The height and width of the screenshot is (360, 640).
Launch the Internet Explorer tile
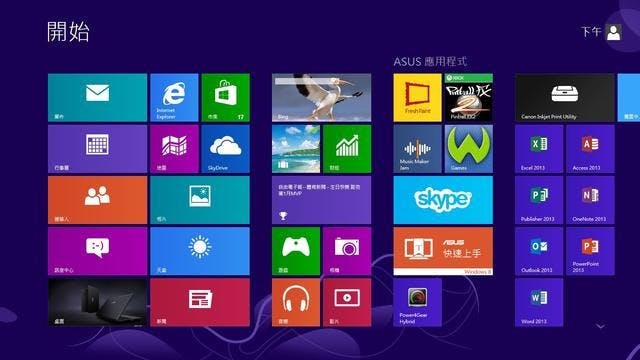point(174,98)
